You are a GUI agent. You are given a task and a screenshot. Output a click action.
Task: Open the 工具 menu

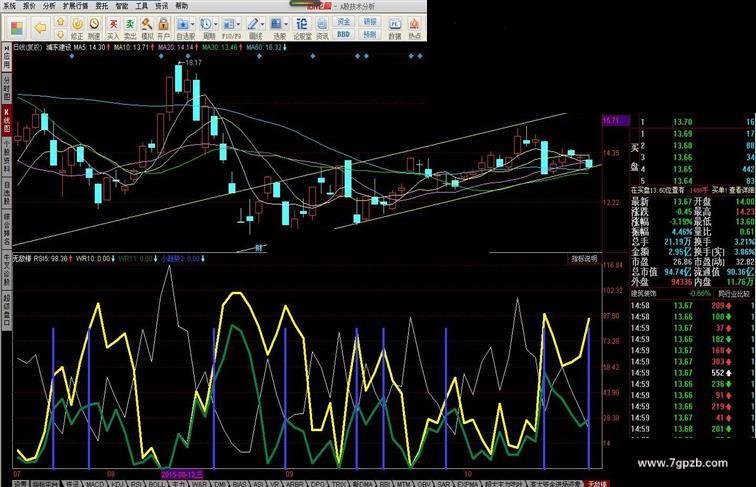pyautogui.click(x=141, y=6)
